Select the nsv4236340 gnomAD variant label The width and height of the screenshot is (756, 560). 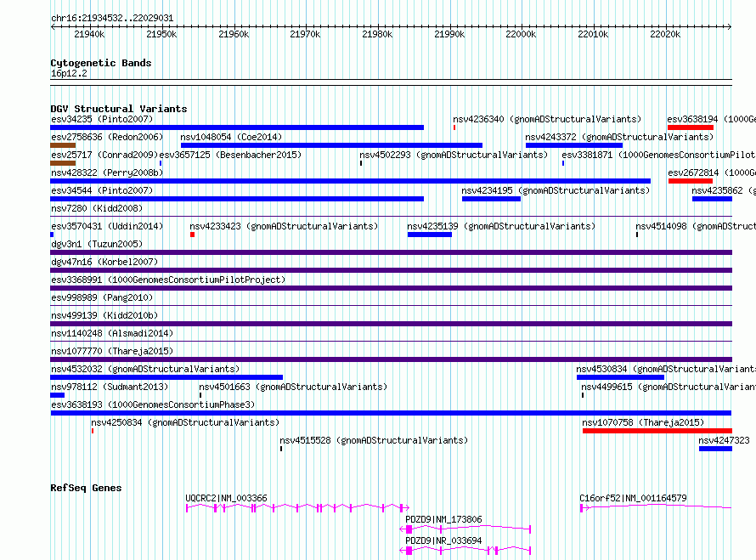pyautogui.click(x=547, y=119)
